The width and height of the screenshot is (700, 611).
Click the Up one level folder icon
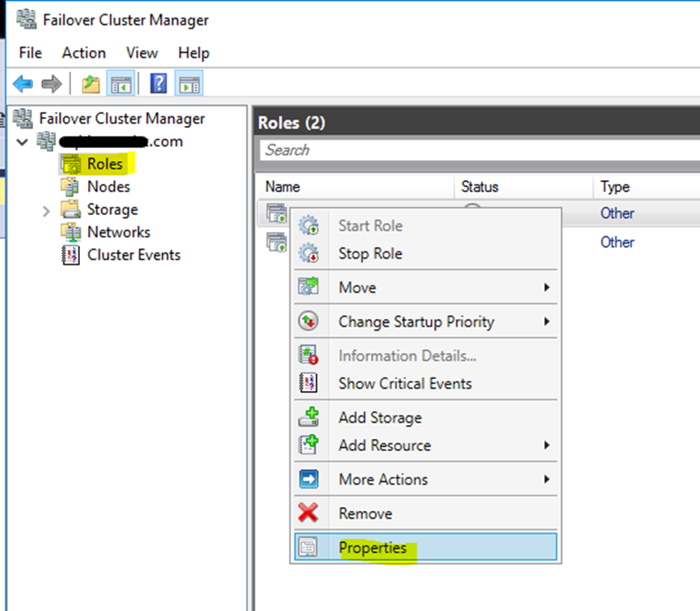click(x=91, y=84)
